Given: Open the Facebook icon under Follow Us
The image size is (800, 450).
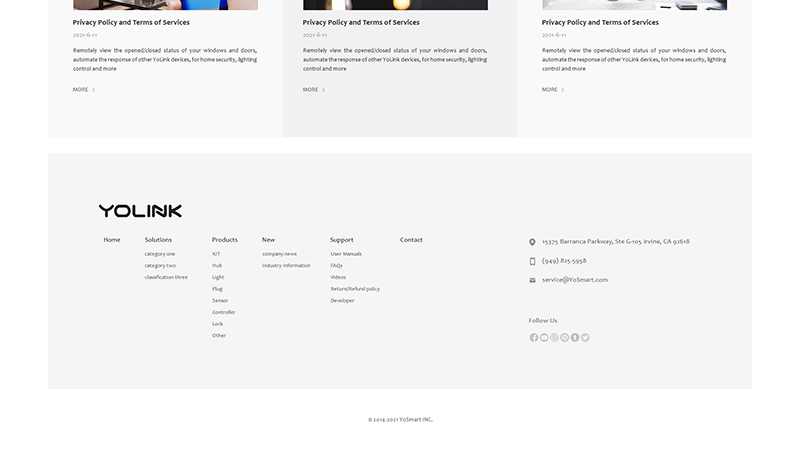Looking at the screenshot, I should pos(534,338).
